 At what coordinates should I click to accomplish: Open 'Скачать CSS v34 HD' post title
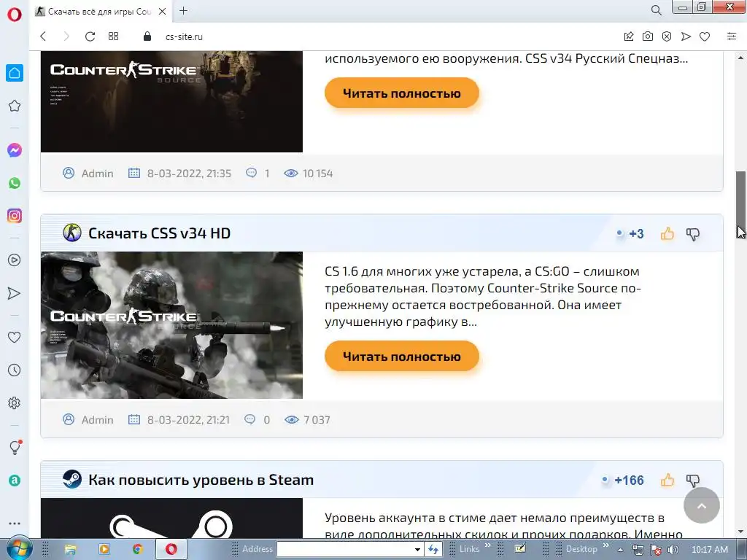(x=159, y=233)
